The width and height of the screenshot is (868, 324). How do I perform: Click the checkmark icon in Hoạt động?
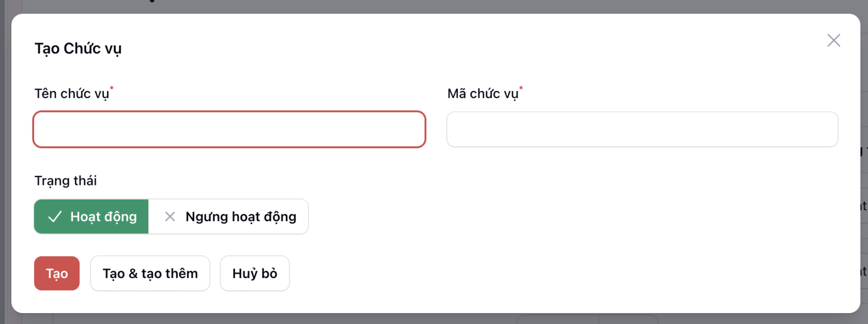tap(55, 217)
